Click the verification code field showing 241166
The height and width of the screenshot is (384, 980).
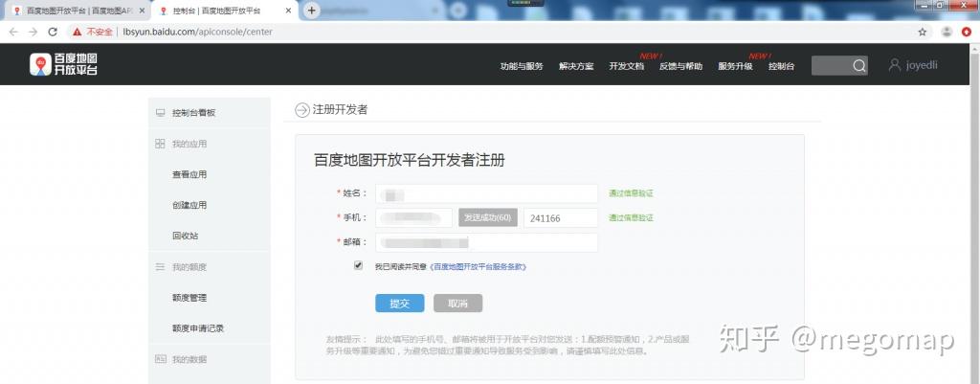[561, 217]
